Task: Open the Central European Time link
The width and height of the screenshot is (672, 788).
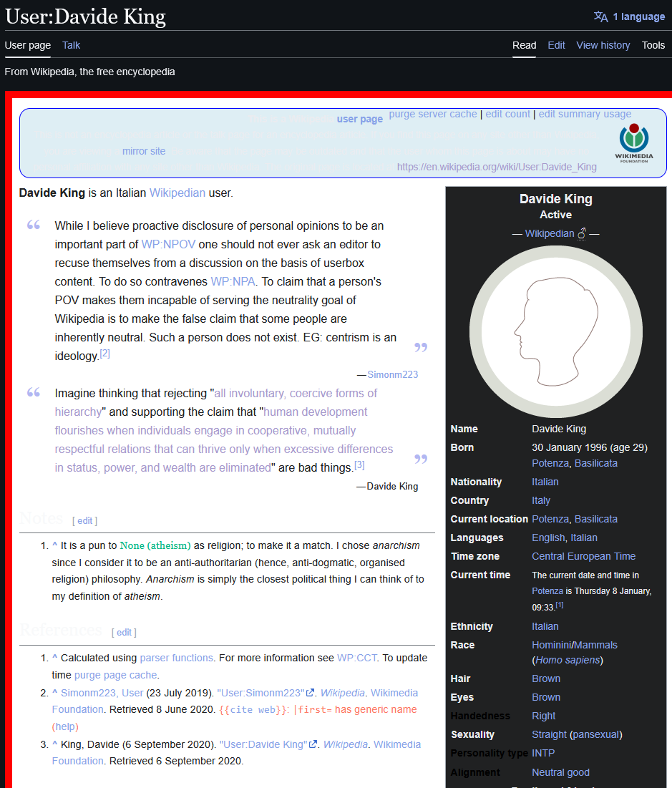Action: [x=583, y=556]
